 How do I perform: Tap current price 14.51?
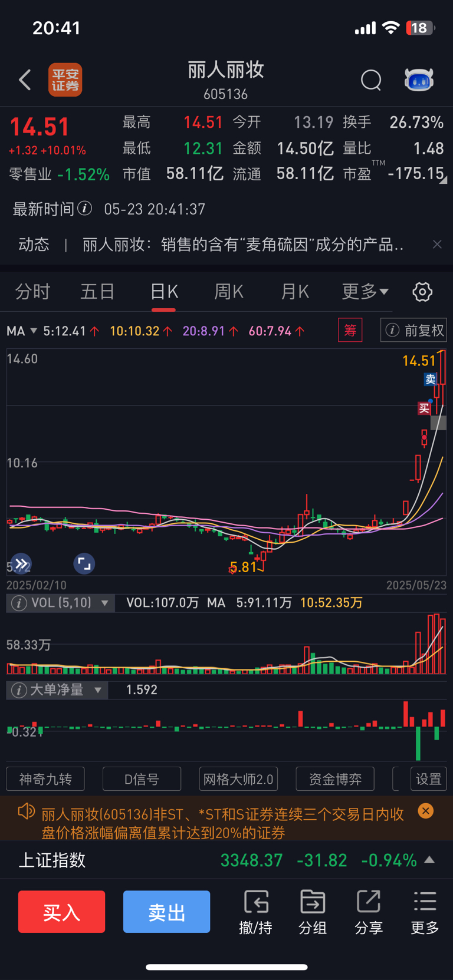(40, 127)
